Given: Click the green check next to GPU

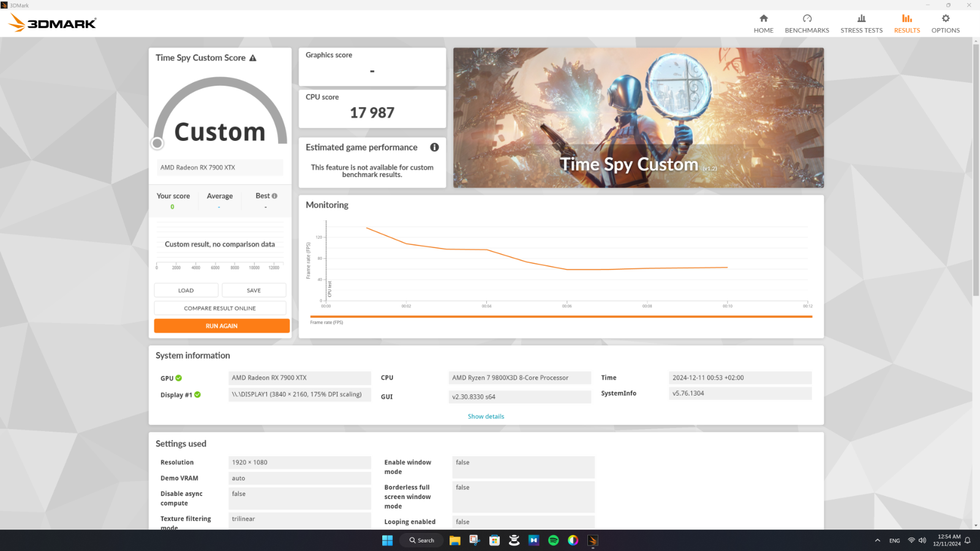Looking at the screenshot, I should tap(179, 378).
